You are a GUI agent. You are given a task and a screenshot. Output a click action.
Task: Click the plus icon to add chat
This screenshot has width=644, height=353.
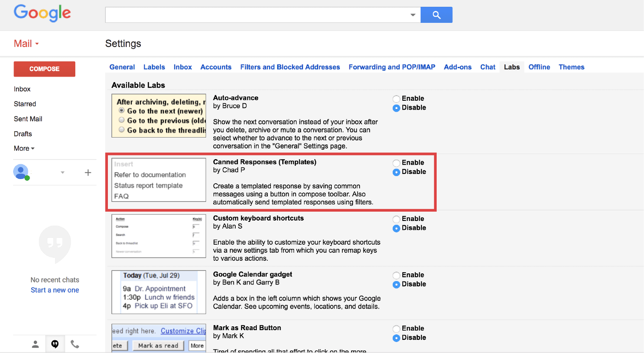88,173
